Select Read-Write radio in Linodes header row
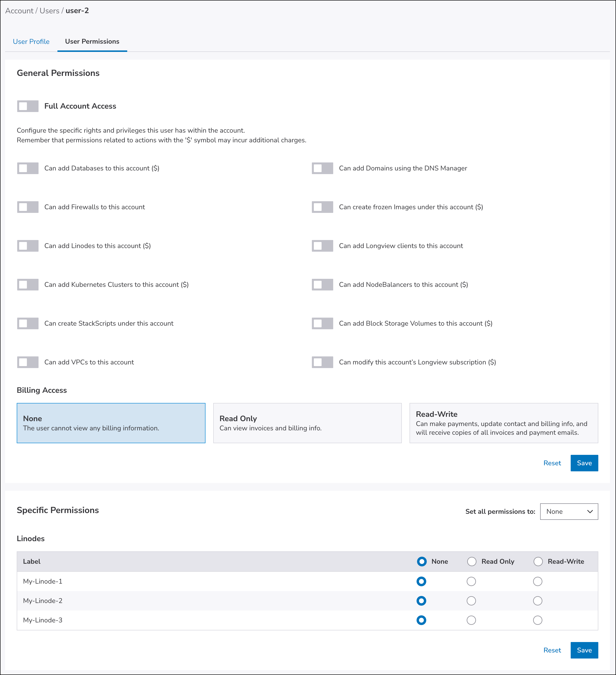Viewport: 616px width, 675px height. click(538, 562)
